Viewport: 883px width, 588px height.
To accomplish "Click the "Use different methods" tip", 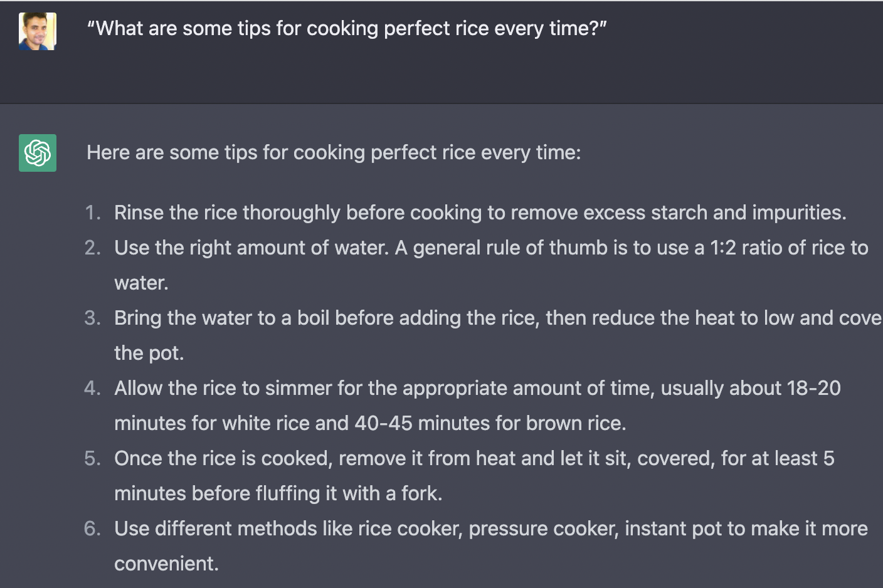I will (x=490, y=528).
